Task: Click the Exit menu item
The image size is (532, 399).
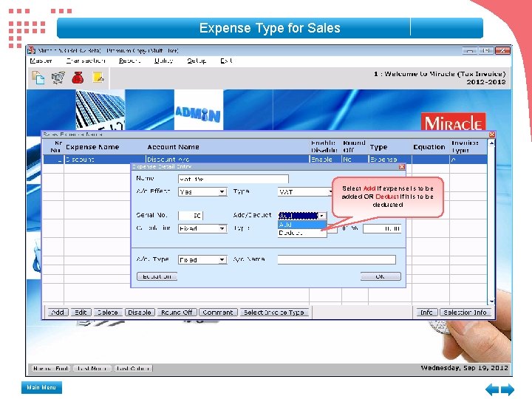Action: (x=226, y=61)
